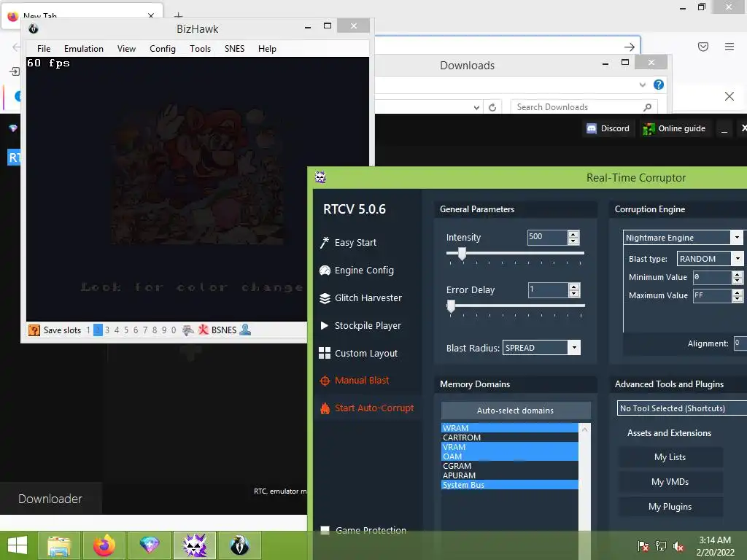
Task: Open the BizHawk Emulation menu
Action: click(x=84, y=49)
